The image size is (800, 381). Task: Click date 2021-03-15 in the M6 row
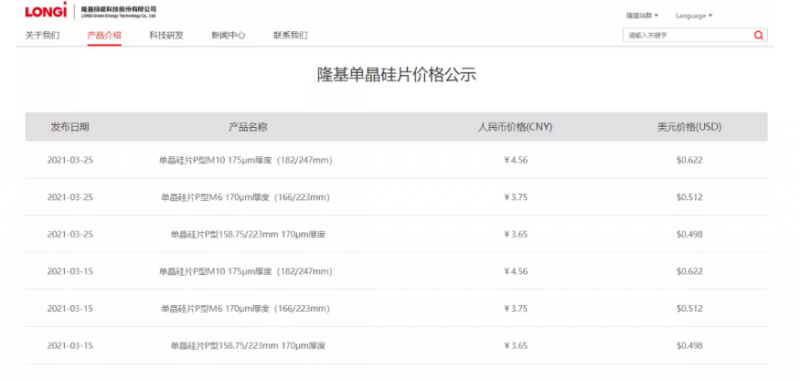70,309
